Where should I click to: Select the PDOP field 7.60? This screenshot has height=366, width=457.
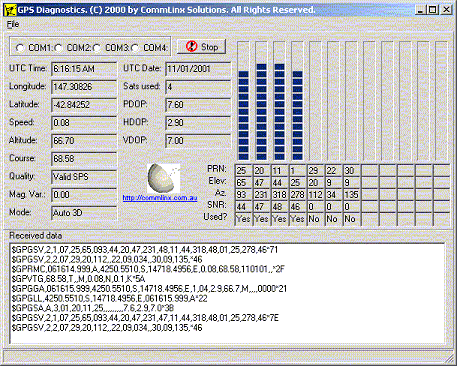click(x=198, y=105)
